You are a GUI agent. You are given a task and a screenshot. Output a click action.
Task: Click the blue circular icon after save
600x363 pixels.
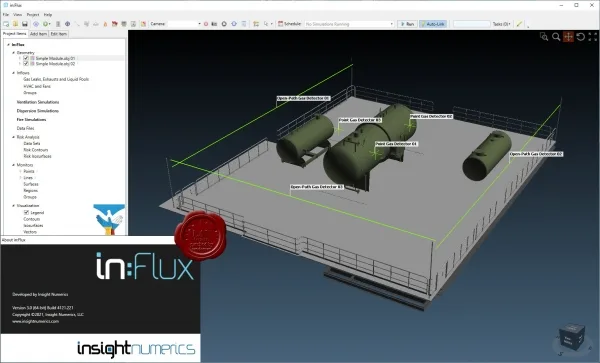pyautogui.click(x=36, y=24)
